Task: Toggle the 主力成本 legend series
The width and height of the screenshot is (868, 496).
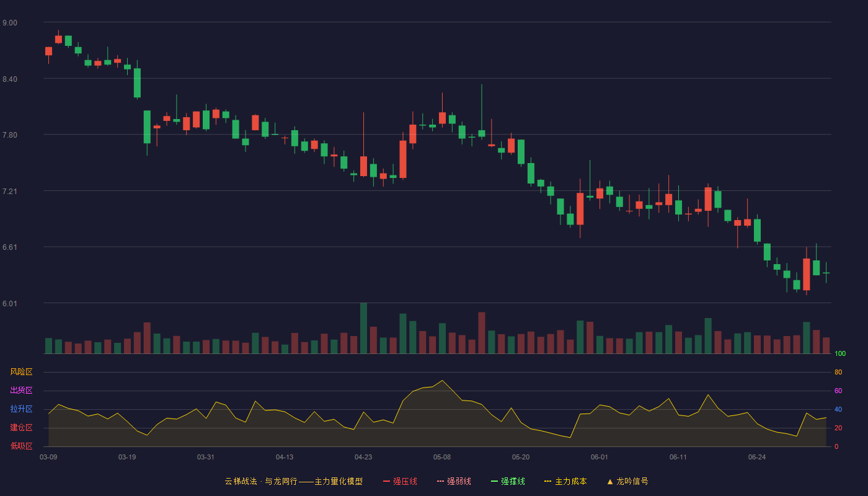Action: (x=565, y=481)
